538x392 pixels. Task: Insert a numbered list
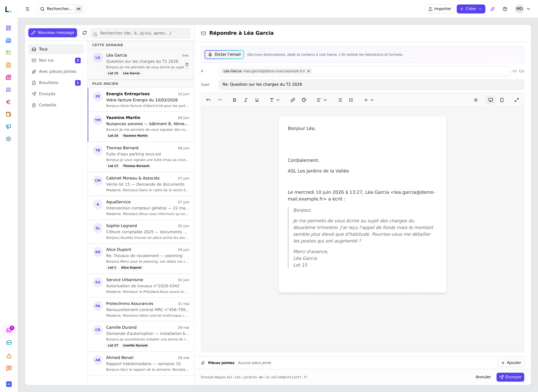click(x=351, y=100)
